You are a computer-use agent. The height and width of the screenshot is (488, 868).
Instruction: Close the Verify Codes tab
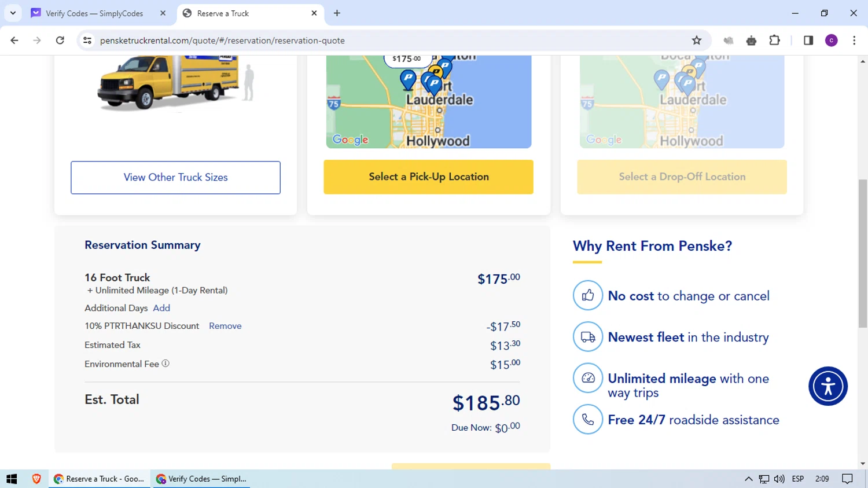[163, 13]
